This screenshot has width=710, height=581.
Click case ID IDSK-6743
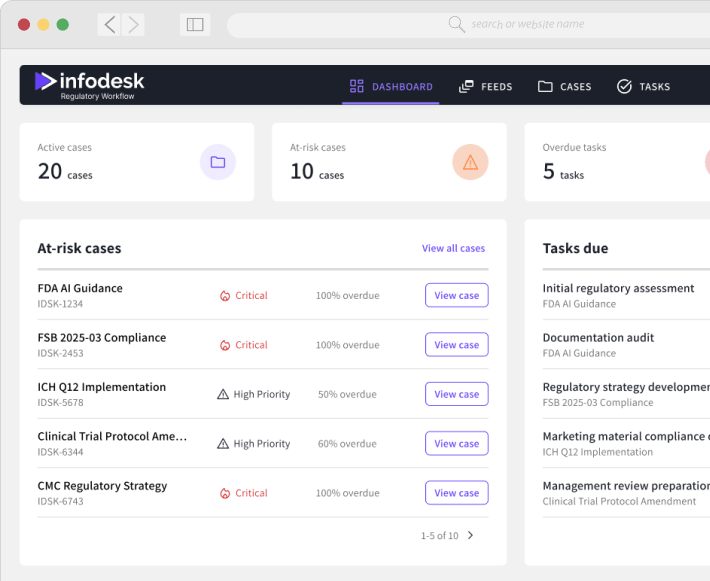[60, 501]
